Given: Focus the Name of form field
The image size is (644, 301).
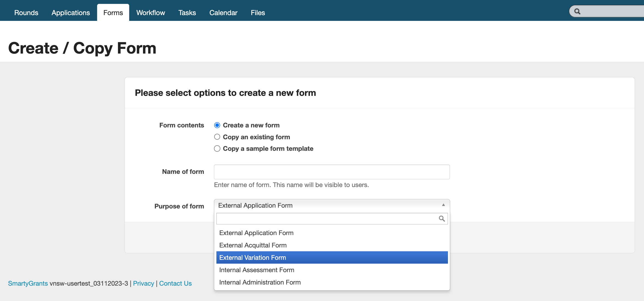Looking at the screenshot, I should (x=332, y=172).
